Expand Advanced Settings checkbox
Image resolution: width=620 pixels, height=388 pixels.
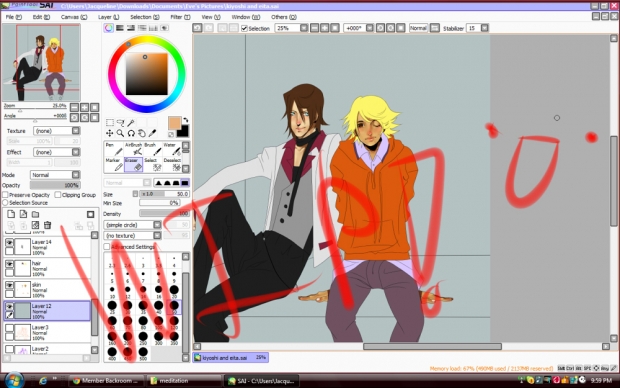click(x=106, y=246)
